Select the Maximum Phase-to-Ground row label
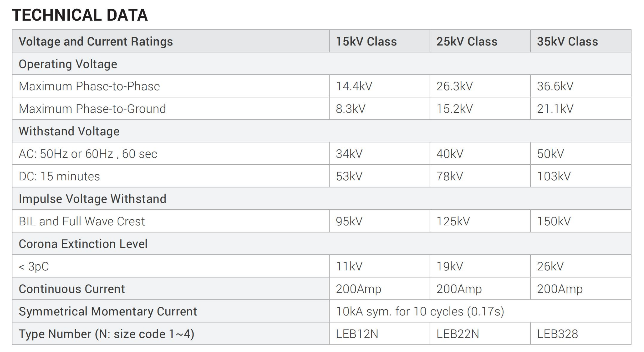644x352 pixels. pyautogui.click(x=92, y=109)
